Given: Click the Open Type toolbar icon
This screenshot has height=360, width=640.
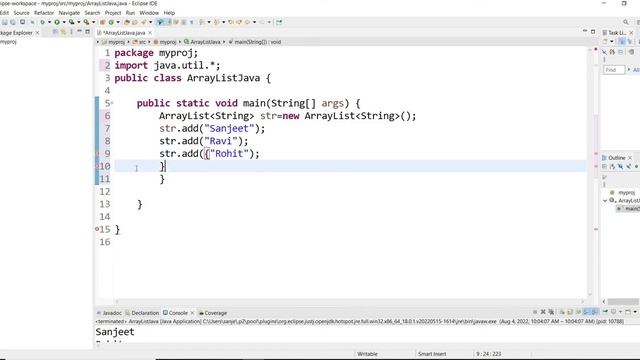Looking at the screenshot, I should click(x=127, y=22).
